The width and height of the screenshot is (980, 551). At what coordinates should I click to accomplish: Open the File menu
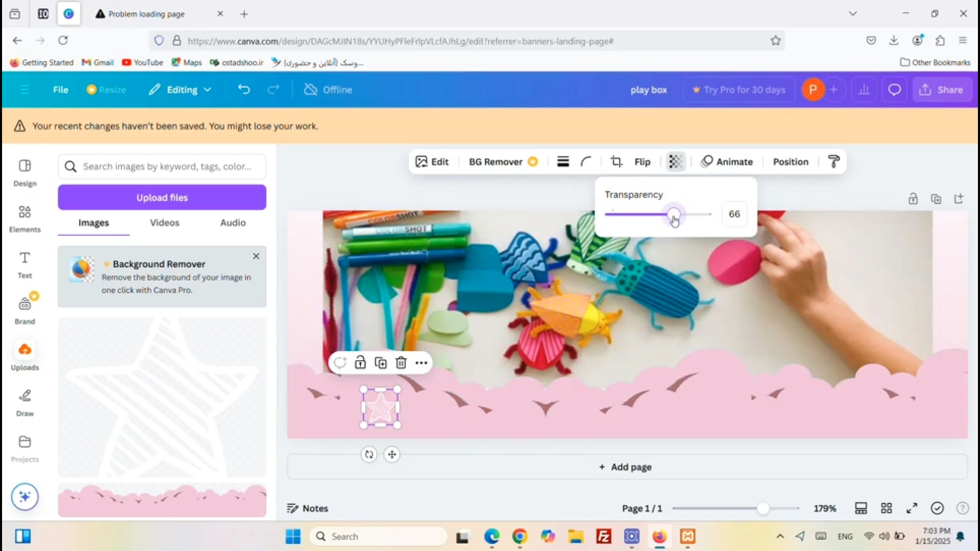(x=60, y=90)
